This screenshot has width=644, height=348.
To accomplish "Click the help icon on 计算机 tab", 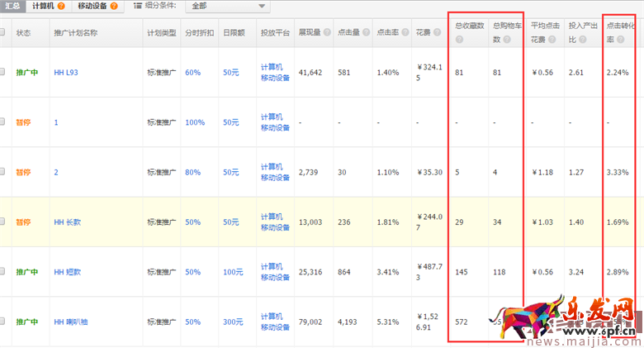I will [60, 7].
